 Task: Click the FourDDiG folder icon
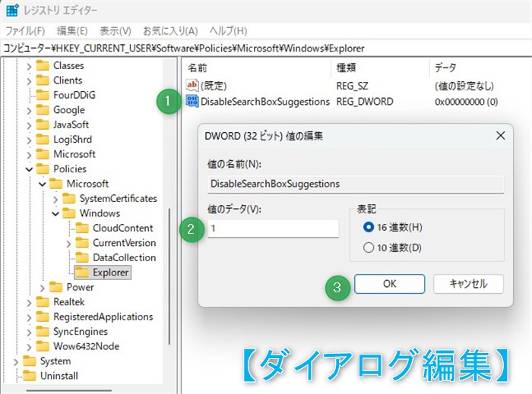(43, 95)
